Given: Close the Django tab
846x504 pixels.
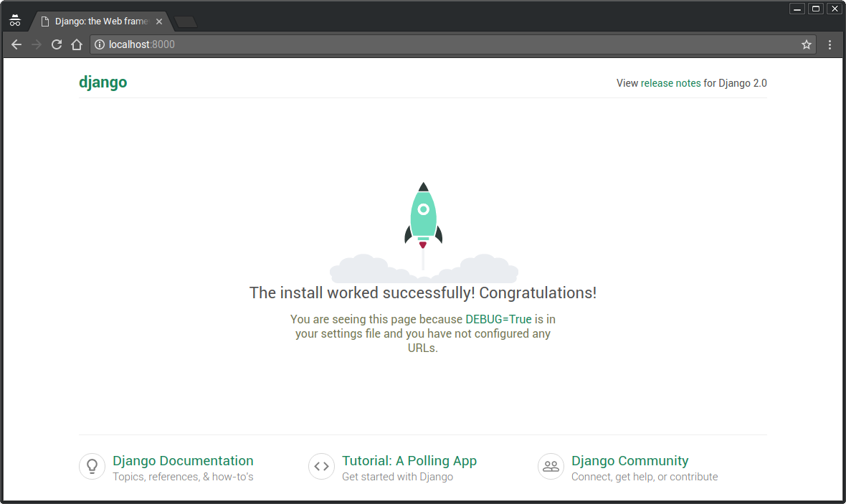Looking at the screenshot, I should tap(158, 21).
